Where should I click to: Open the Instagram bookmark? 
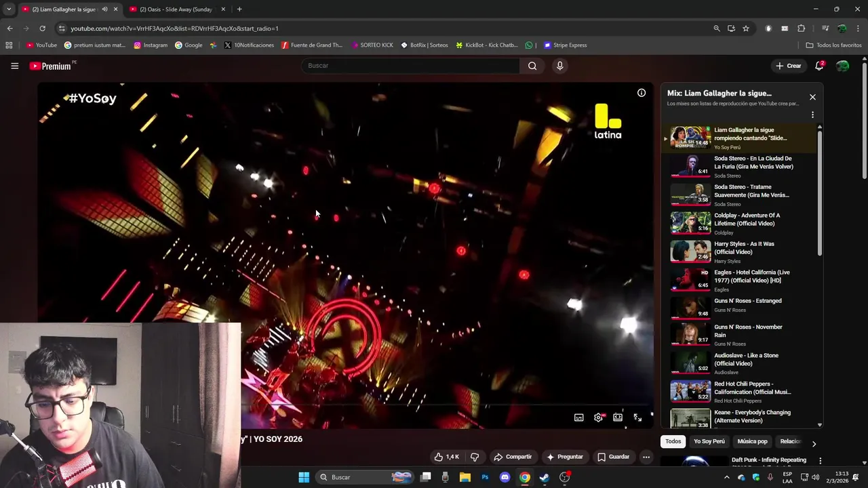pyautogui.click(x=151, y=45)
